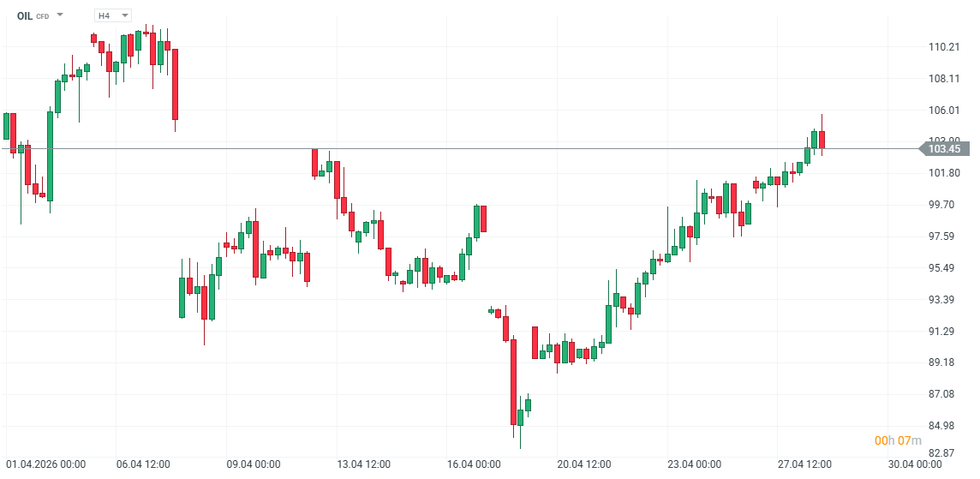Open the OIL CFD symbol dropdown arrow
The width and height of the screenshot is (980, 479).
pyautogui.click(x=60, y=15)
